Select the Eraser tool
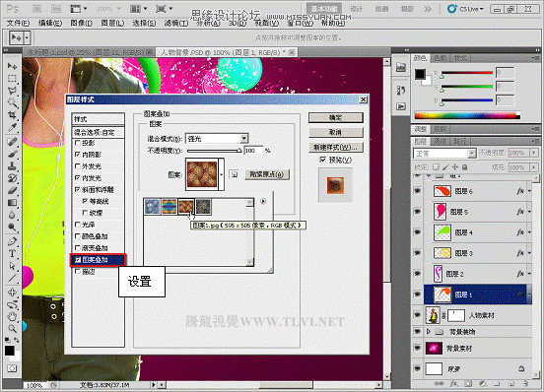The height and width of the screenshot is (392, 544). pos(12,190)
